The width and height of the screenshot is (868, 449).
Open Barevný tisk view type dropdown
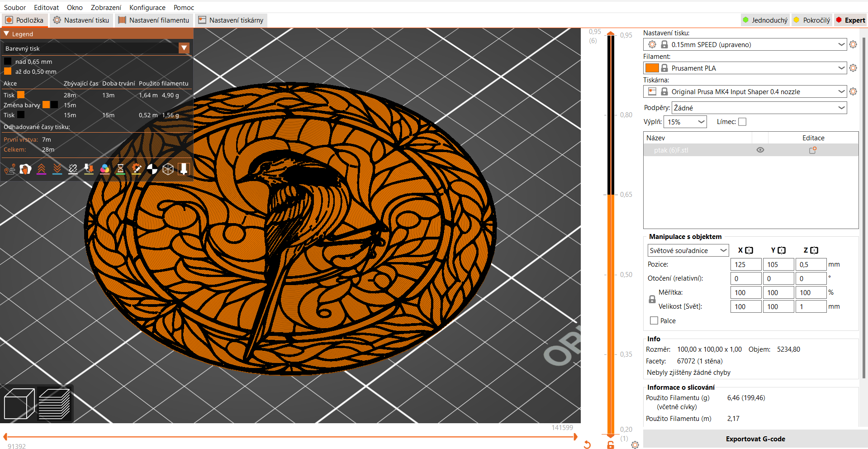point(184,48)
